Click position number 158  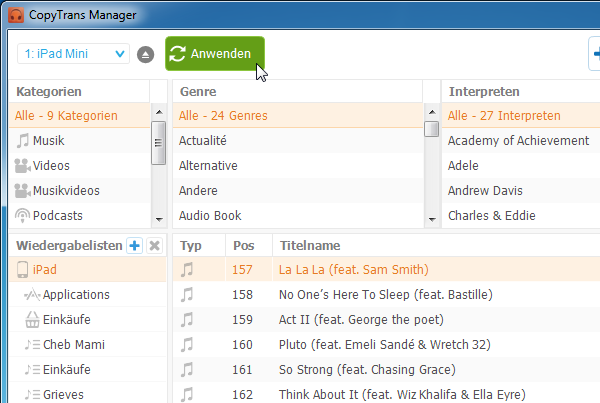242,295
